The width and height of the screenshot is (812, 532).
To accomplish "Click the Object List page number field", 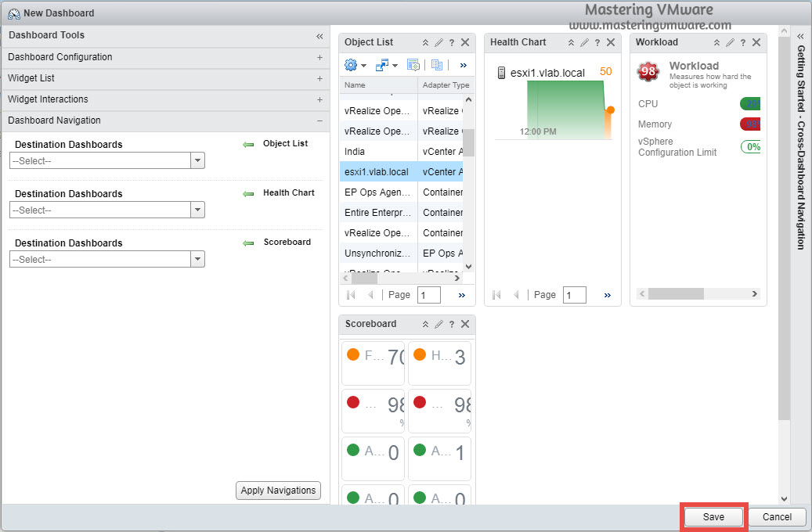I will tap(429, 295).
